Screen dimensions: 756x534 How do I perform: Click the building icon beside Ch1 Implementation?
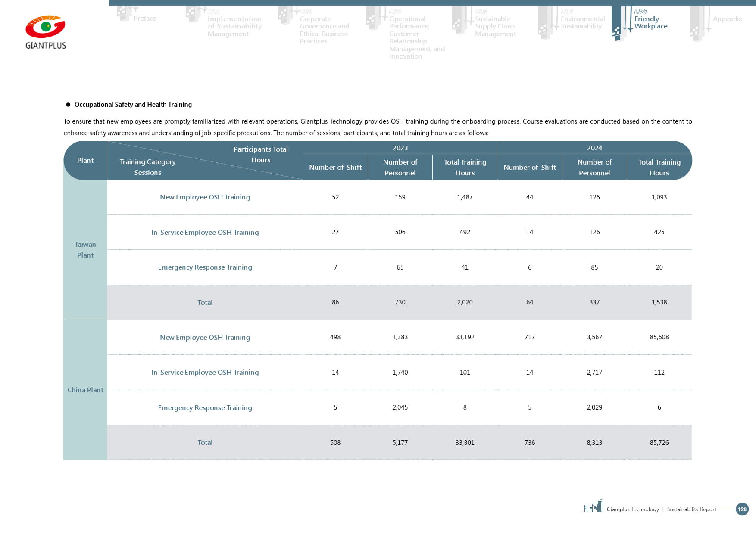click(194, 14)
